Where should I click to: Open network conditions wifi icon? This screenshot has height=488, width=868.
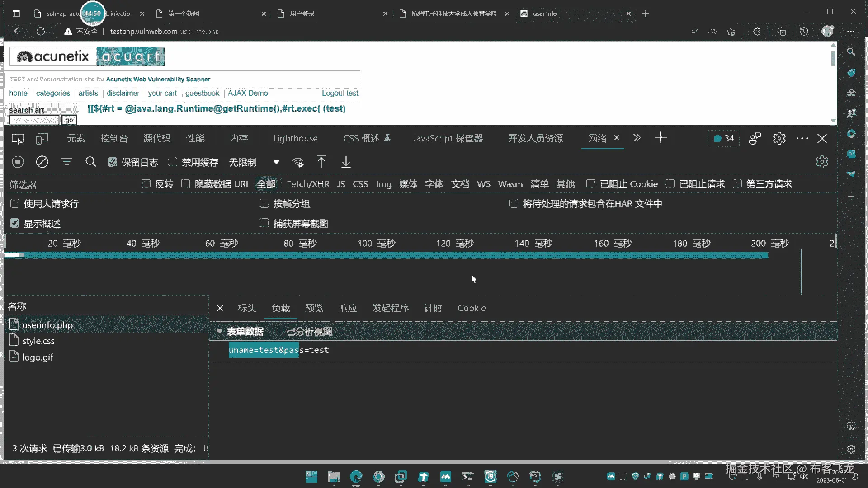click(x=297, y=162)
